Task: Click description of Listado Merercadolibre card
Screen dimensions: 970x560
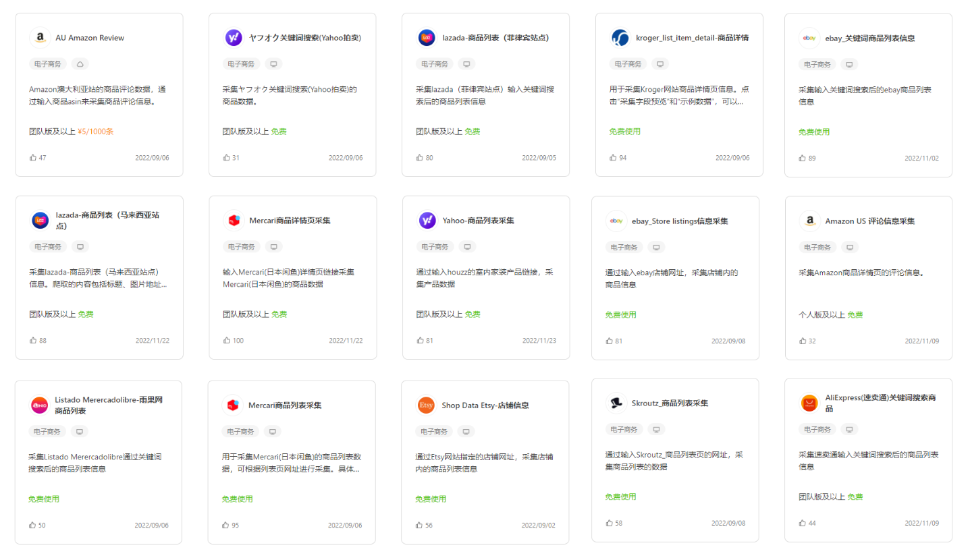Action: coord(95,462)
